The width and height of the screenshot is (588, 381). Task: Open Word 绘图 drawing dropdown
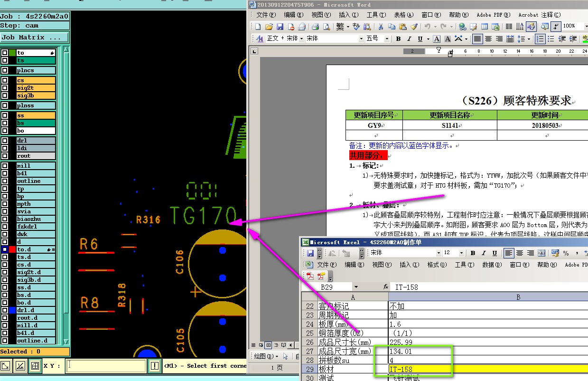pos(265,356)
